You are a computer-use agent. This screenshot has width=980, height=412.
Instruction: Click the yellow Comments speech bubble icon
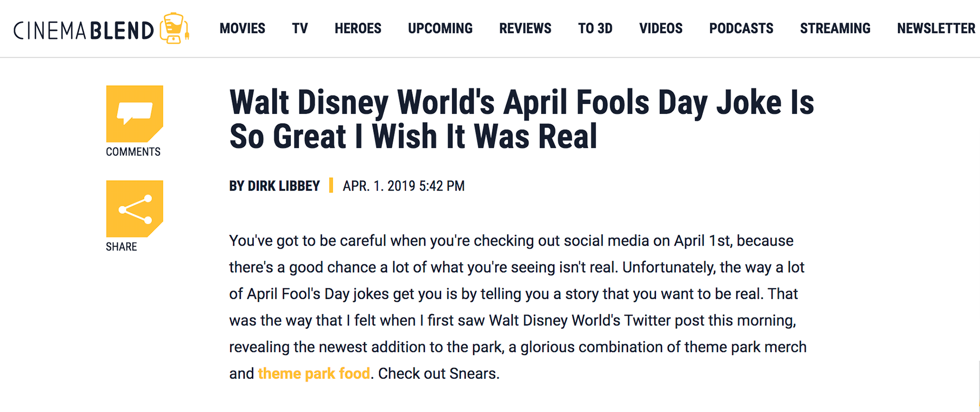[x=134, y=113]
